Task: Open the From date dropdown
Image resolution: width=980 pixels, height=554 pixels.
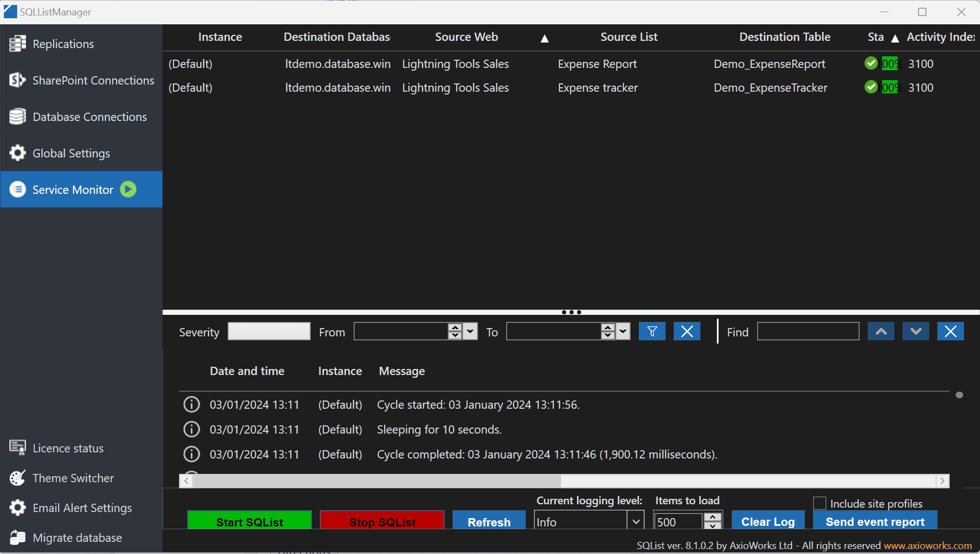Action: coord(470,331)
